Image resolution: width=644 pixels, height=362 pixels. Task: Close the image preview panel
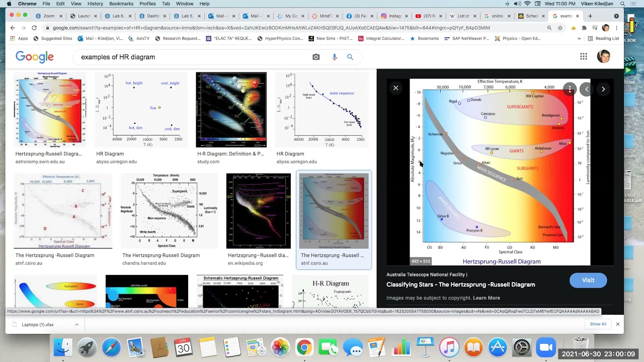(396, 88)
